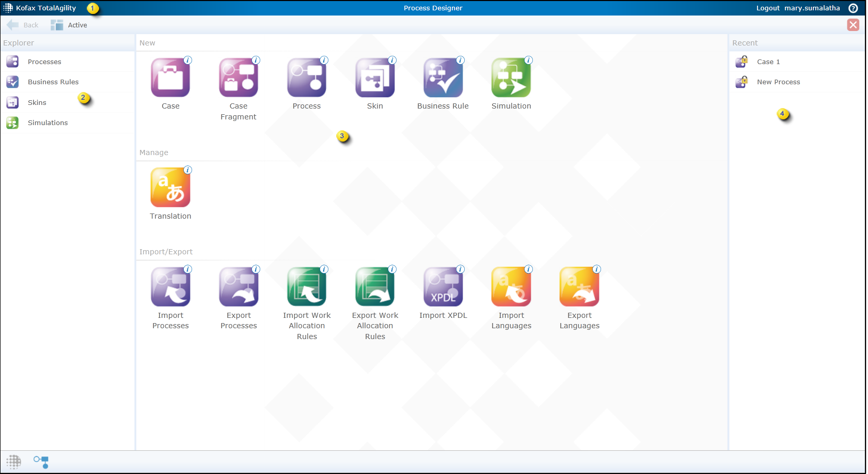The height and width of the screenshot is (474, 868).
Task: Create a new Case
Action: coord(170,78)
